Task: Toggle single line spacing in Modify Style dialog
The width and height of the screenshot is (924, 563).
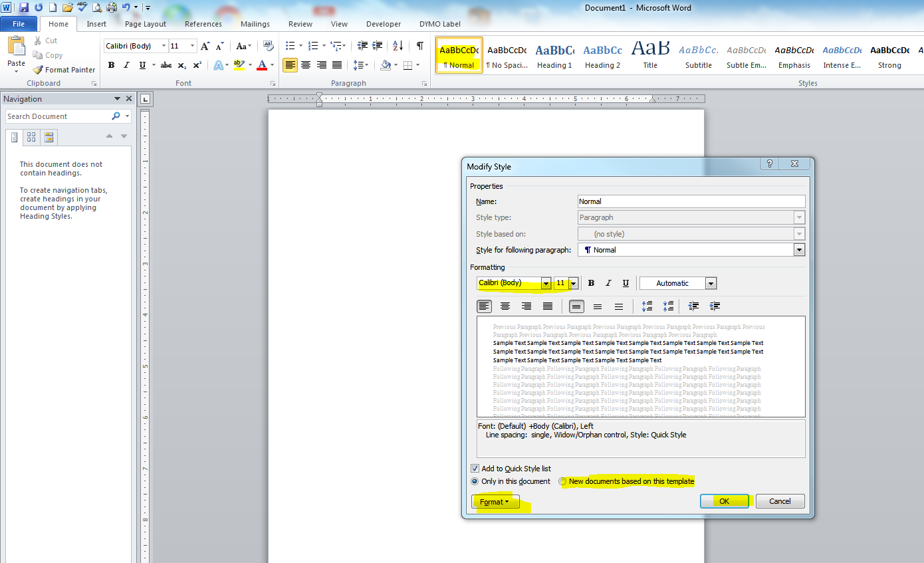Action: click(576, 306)
